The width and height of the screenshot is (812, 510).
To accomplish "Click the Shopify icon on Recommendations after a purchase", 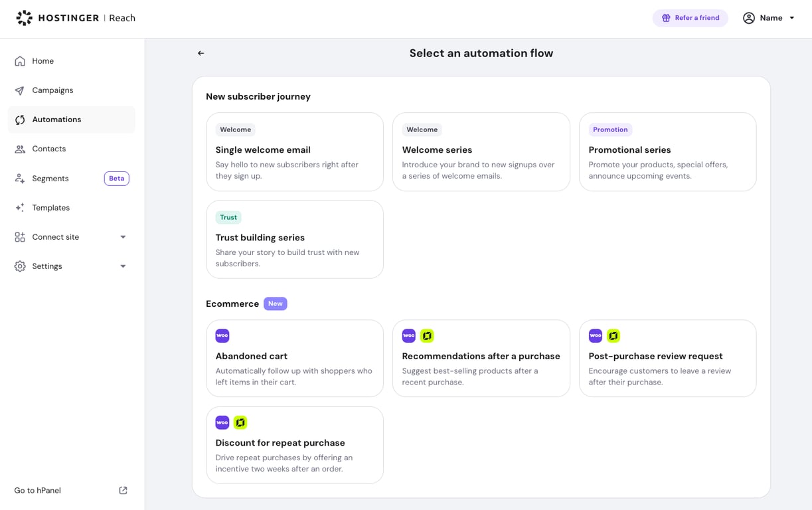I will click(x=427, y=335).
